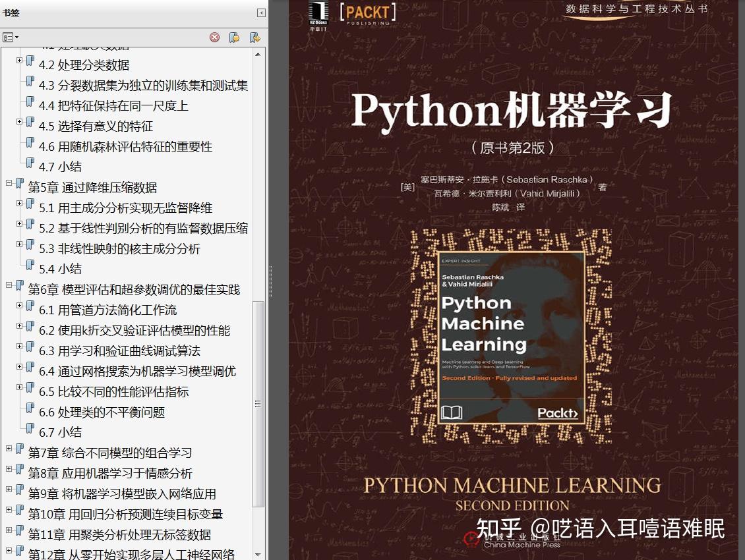Click the expand current bookmark icon

[x=255, y=38]
